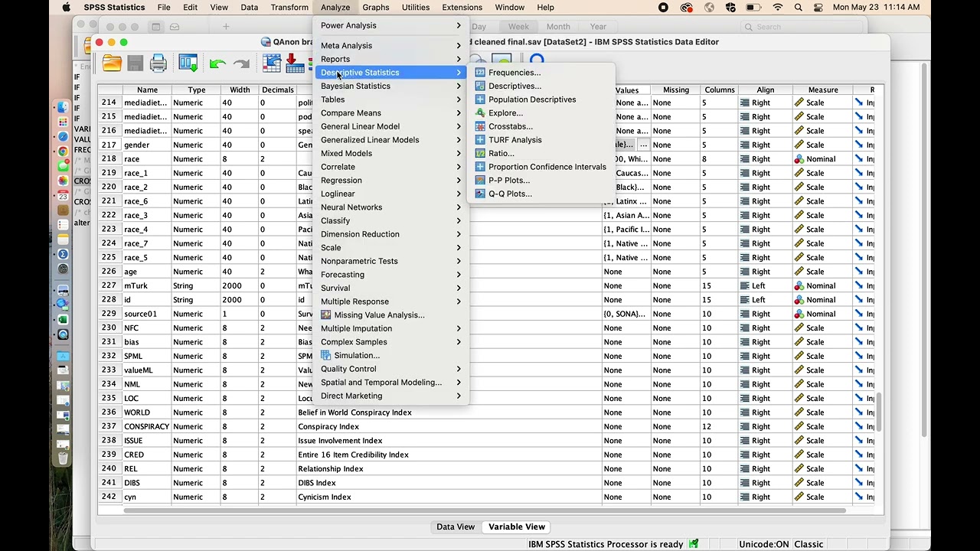Click the 'Belief in World Conspiracy Index' label

coord(354,412)
